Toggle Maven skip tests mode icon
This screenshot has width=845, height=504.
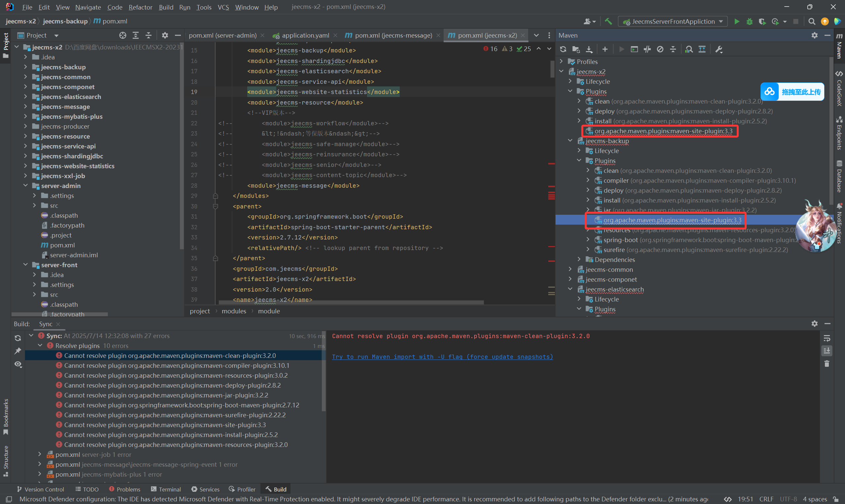660,49
